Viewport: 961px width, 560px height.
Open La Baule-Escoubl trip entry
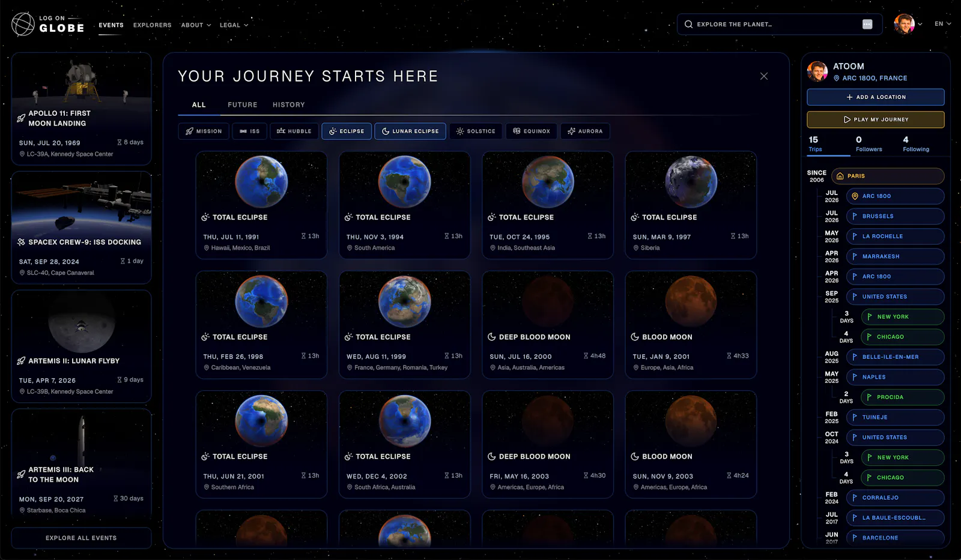(896, 518)
